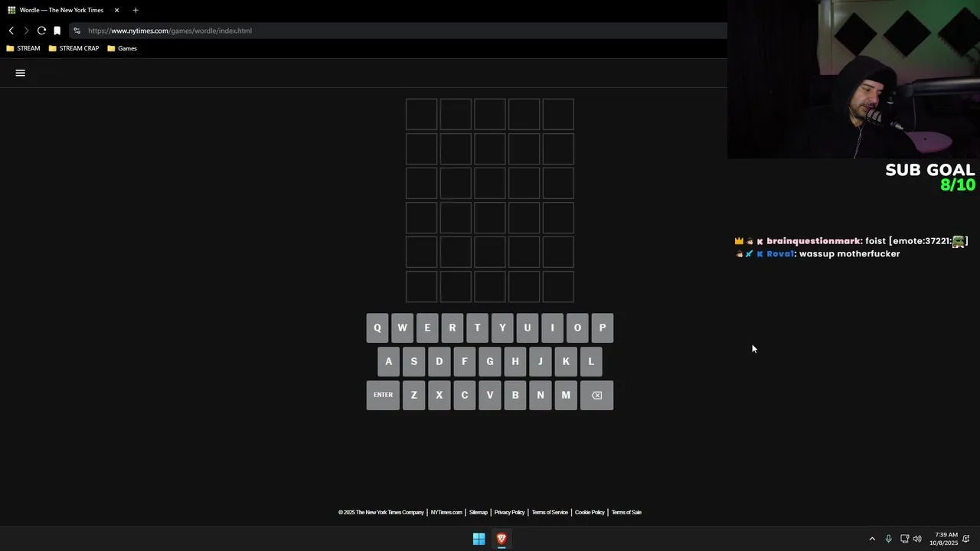Tap the K key on Wordle keyboard
The image size is (980, 551).
coord(566,361)
